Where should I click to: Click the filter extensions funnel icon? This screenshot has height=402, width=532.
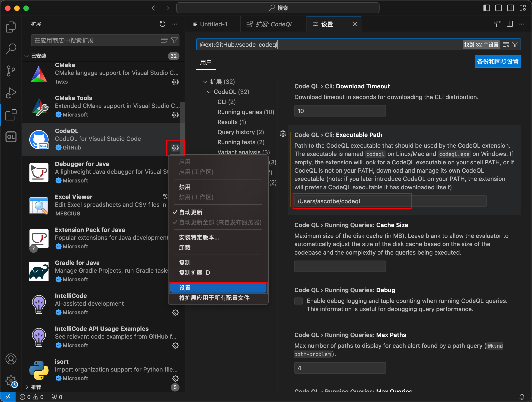174,41
